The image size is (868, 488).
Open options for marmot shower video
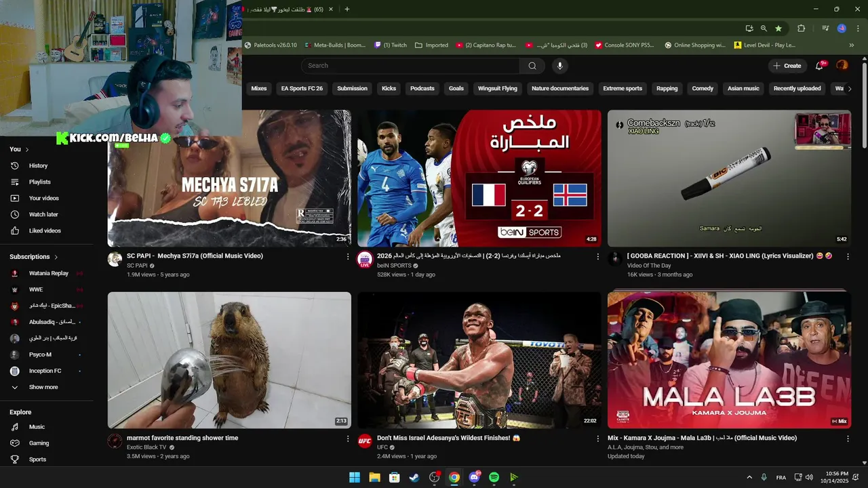pyautogui.click(x=348, y=439)
